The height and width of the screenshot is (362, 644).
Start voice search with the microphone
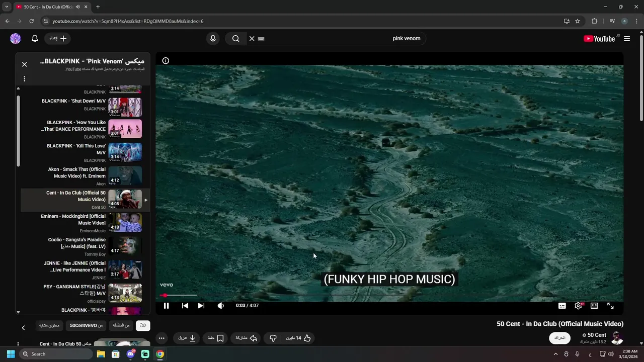213,39
